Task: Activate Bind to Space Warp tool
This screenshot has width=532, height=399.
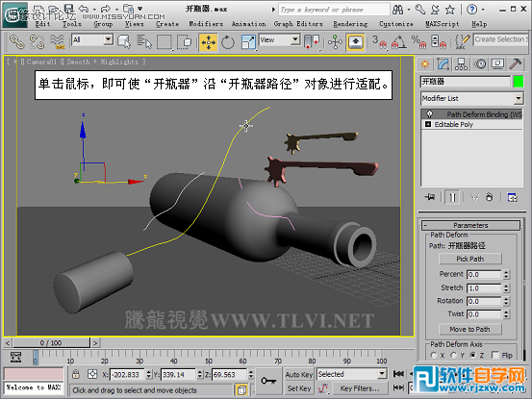Action: coord(57,42)
